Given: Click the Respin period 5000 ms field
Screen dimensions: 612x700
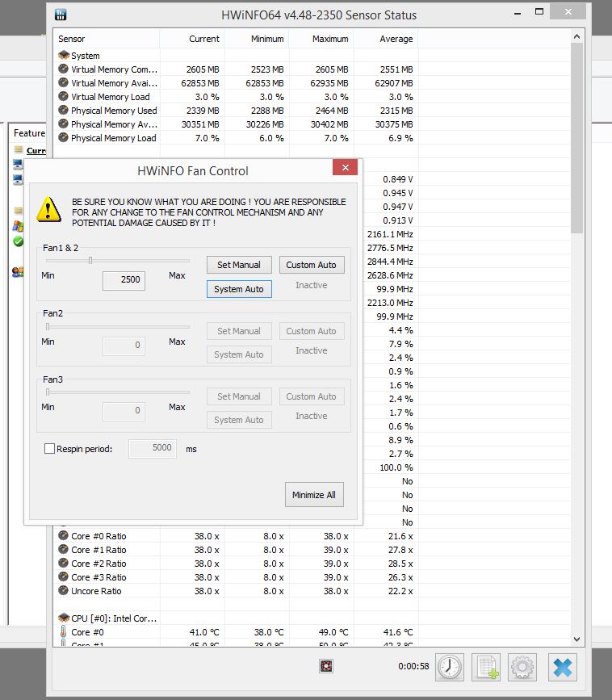Looking at the screenshot, I should pyautogui.click(x=153, y=448).
